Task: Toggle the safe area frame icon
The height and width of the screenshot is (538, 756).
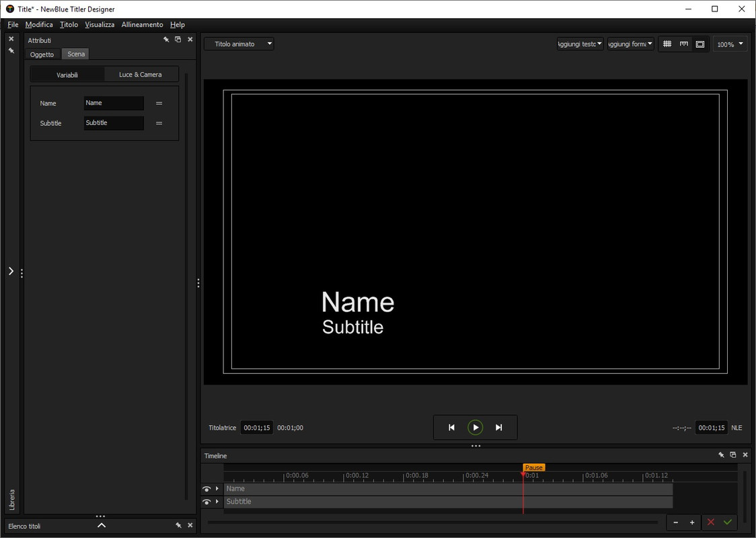Action: click(700, 44)
